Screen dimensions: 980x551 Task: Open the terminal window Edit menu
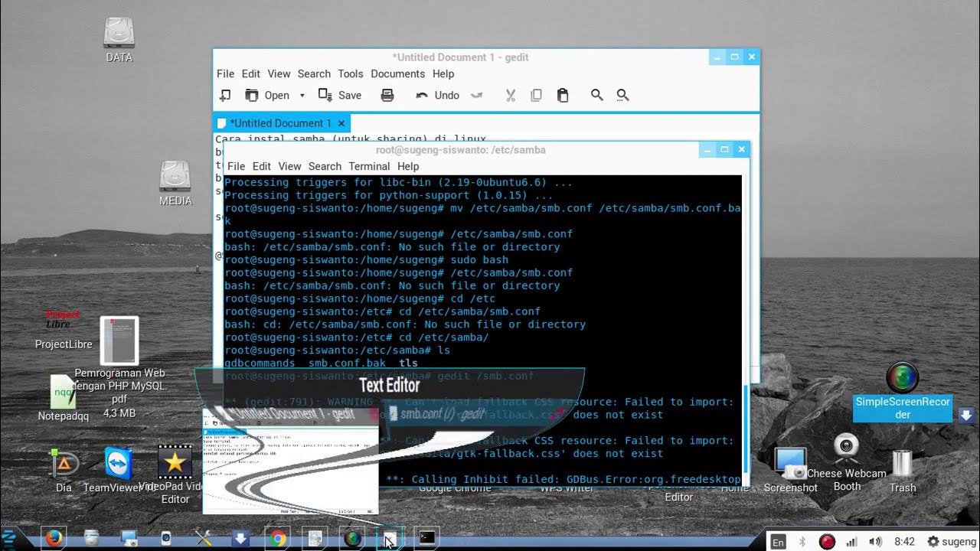coord(262,166)
